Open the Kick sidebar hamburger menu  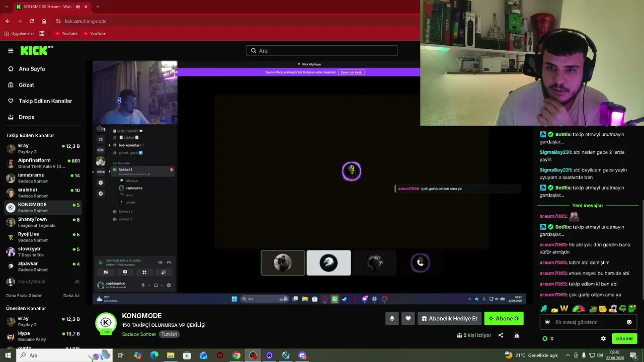click(11, 51)
